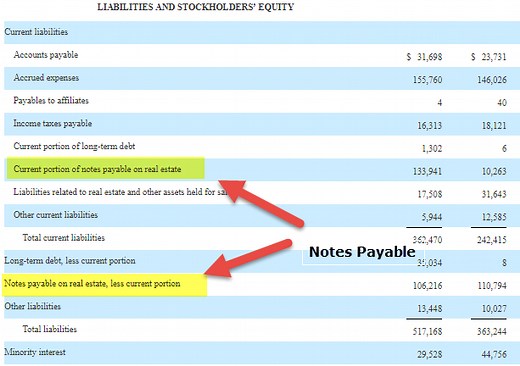Click Accrued expenses value 155,760

(x=428, y=80)
